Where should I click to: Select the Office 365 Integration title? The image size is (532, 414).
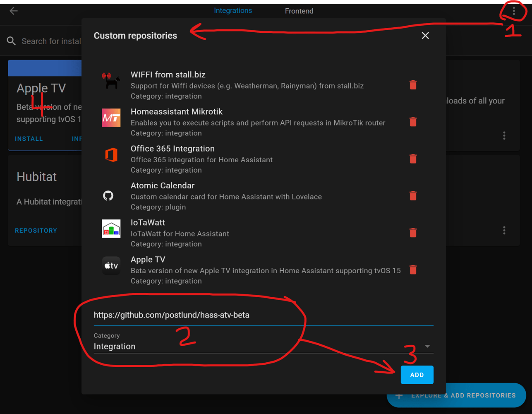tap(173, 149)
